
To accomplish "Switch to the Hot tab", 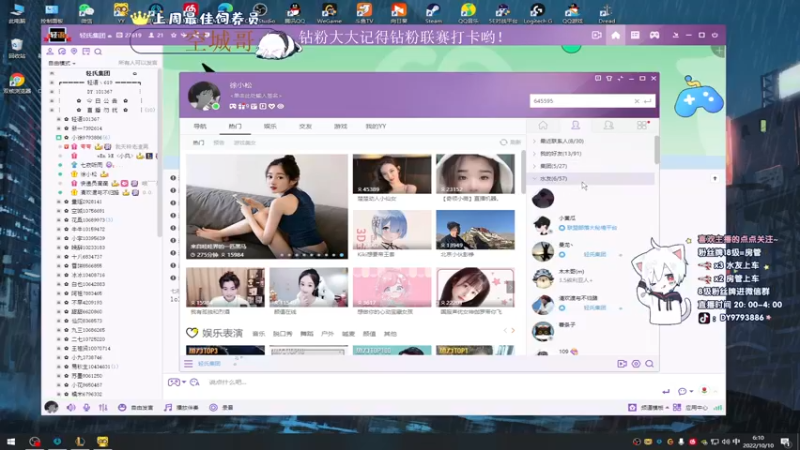I will coord(235,126).
